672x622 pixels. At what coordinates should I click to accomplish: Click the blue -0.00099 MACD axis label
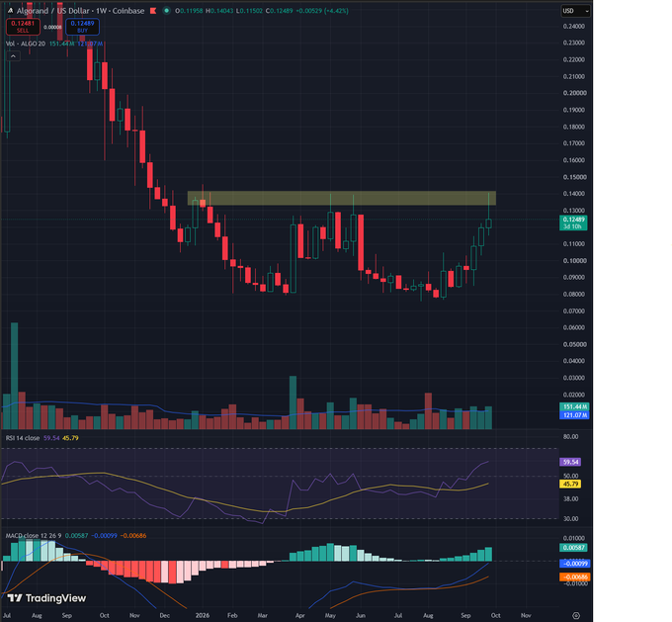[x=575, y=564]
